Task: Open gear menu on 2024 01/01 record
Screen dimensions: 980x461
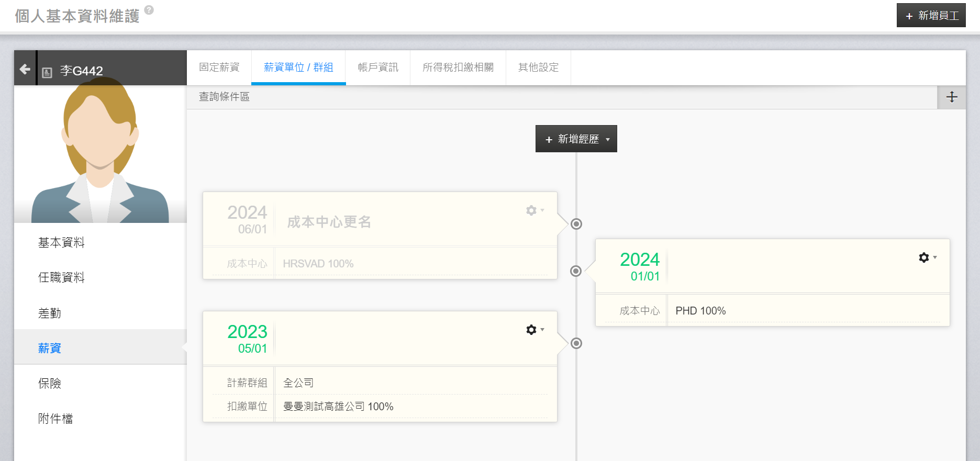Action: tap(927, 257)
